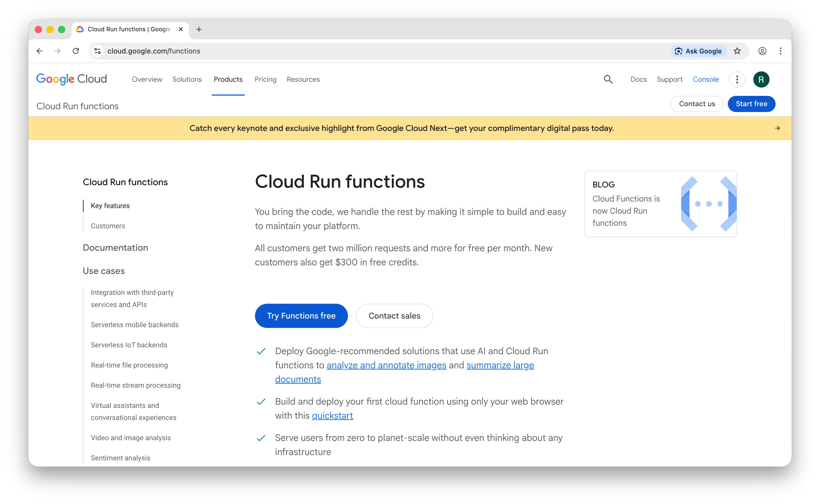
Task: Open Ask Google image search
Action: point(699,51)
